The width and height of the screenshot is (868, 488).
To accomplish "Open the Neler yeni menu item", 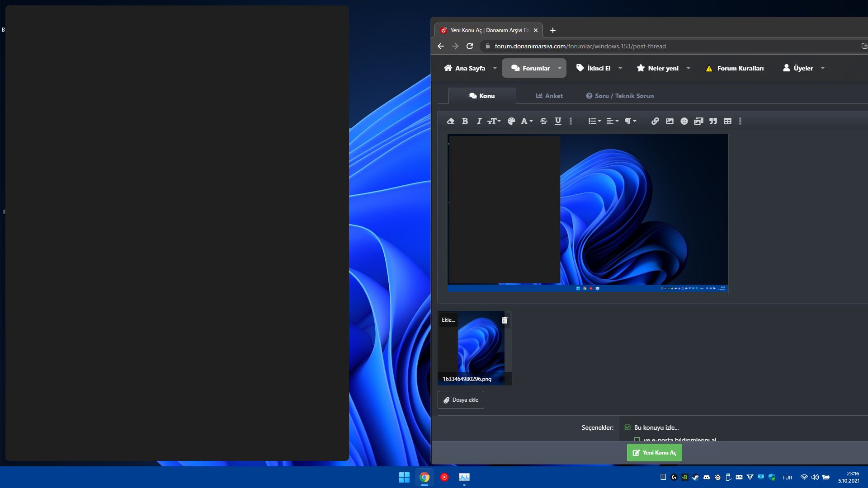I will [x=658, y=68].
